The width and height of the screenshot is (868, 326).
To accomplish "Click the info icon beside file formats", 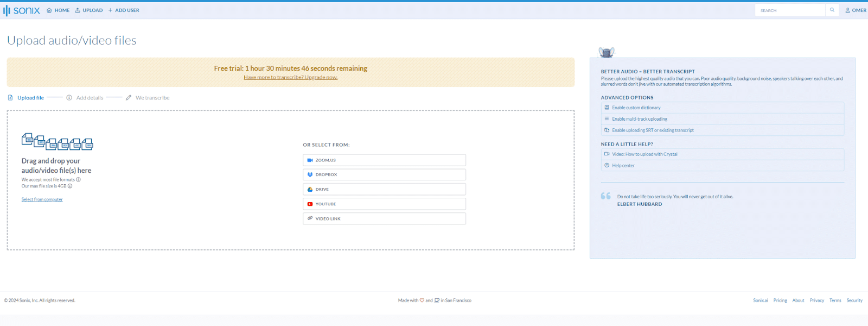I will pyautogui.click(x=78, y=180).
